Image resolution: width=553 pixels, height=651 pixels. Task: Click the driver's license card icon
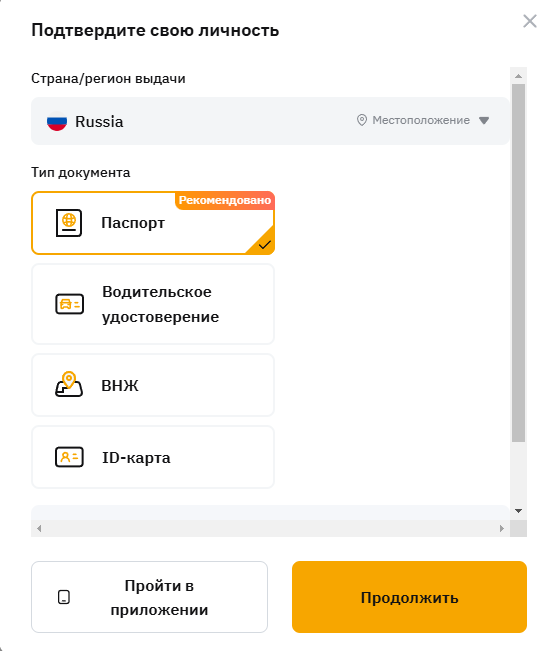tap(69, 304)
